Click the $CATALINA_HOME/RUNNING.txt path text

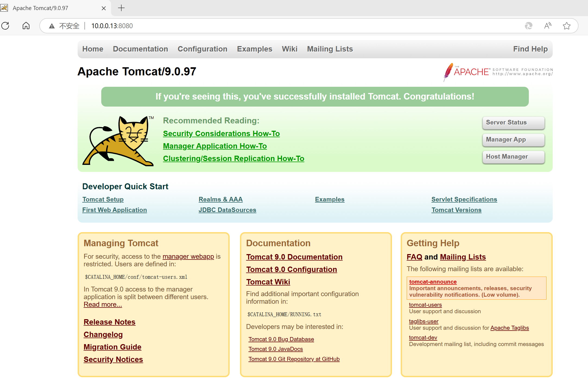point(284,314)
